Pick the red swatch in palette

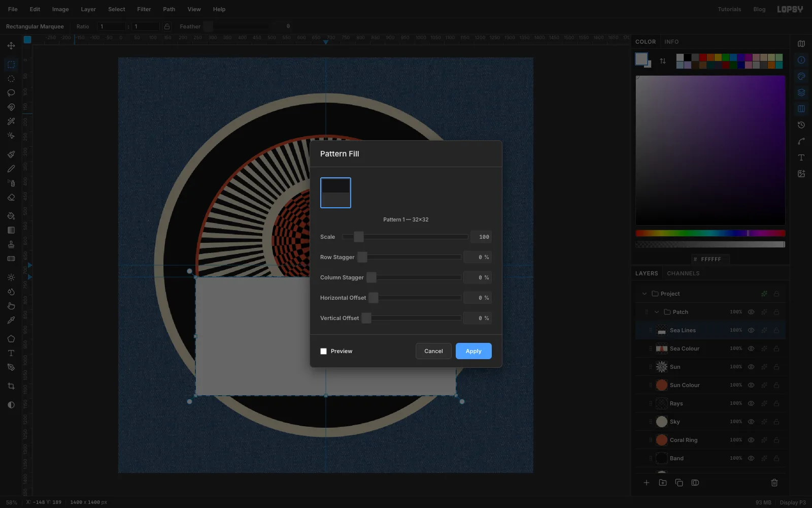702,57
